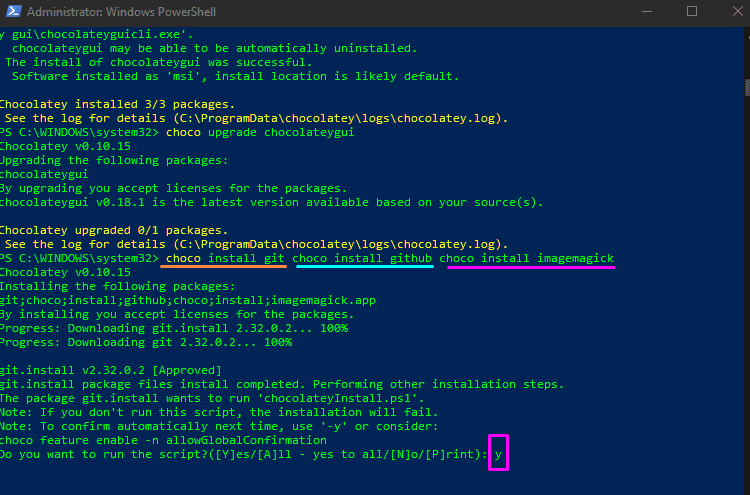Click the vertical scrollbar thumb

[x=747, y=88]
